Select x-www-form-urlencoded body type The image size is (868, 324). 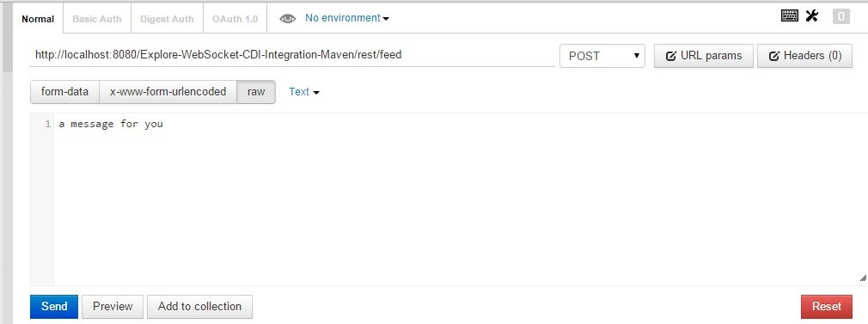click(168, 92)
